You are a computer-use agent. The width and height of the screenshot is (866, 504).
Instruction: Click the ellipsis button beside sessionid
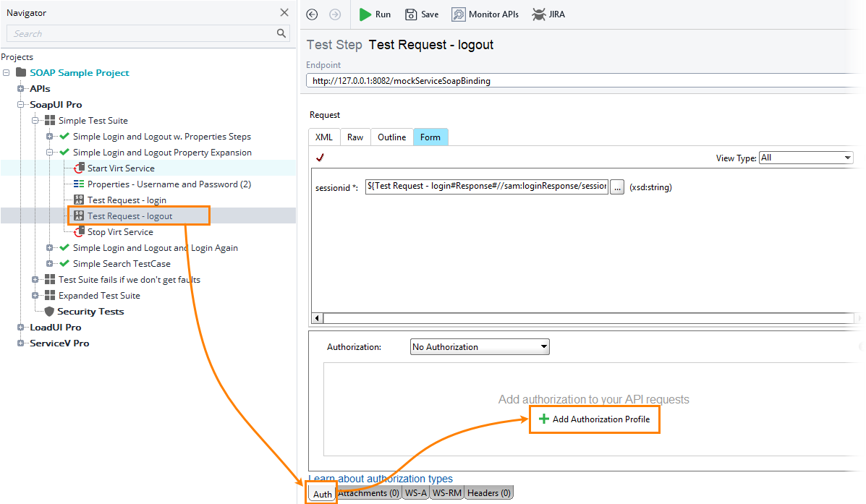coord(617,187)
